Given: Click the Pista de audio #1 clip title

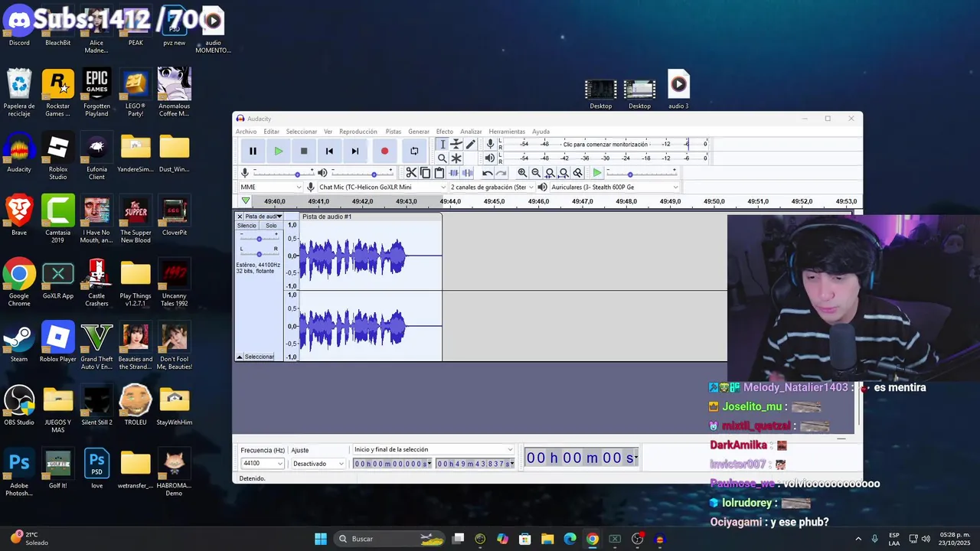Looking at the screenshot, I should [x=327, y=217].
